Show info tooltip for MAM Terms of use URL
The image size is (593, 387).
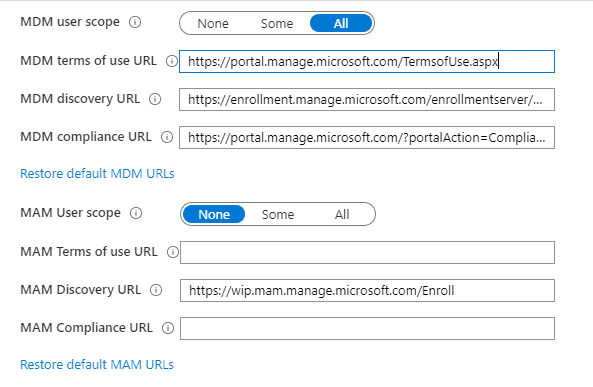point(173,252)
